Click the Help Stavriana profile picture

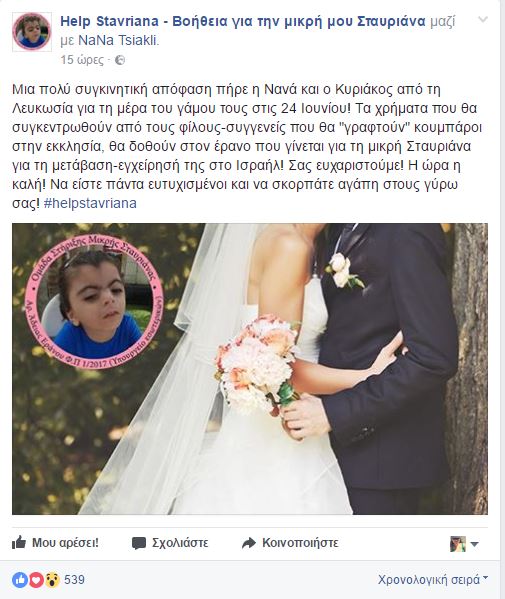click(x=32, y=32)
